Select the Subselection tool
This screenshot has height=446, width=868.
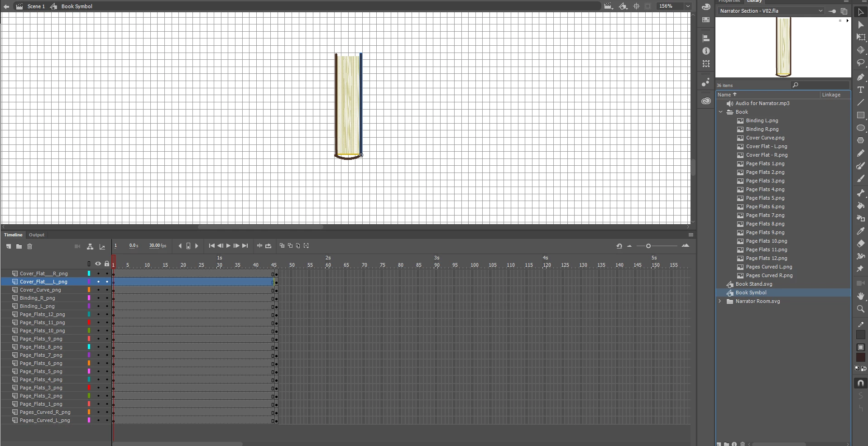click(861, 25)
